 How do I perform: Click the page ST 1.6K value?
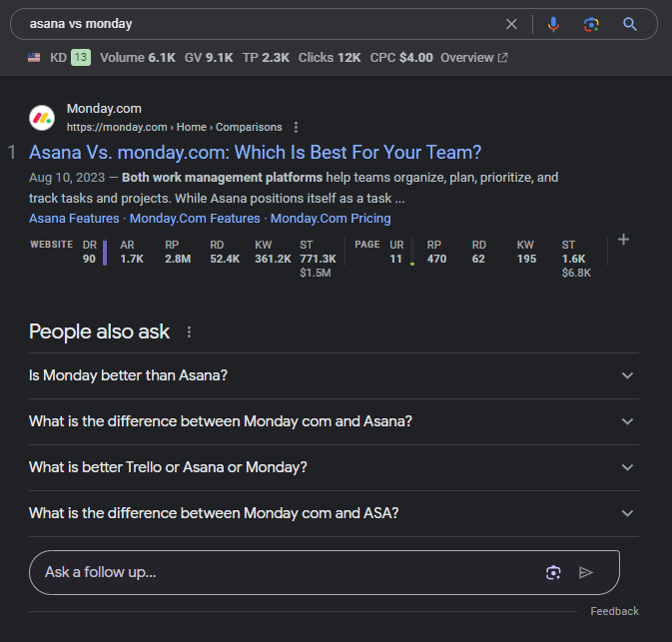point(573,259)
